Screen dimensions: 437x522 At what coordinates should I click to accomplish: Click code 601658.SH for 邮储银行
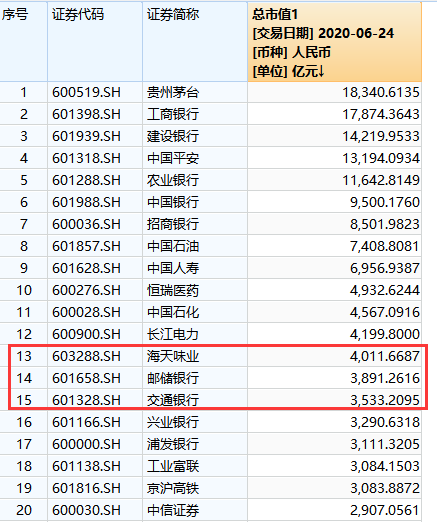click(95, 378)
